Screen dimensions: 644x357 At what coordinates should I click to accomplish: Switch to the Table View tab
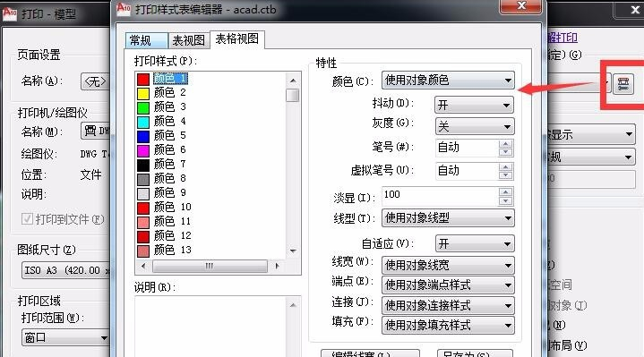click(188, 40)
